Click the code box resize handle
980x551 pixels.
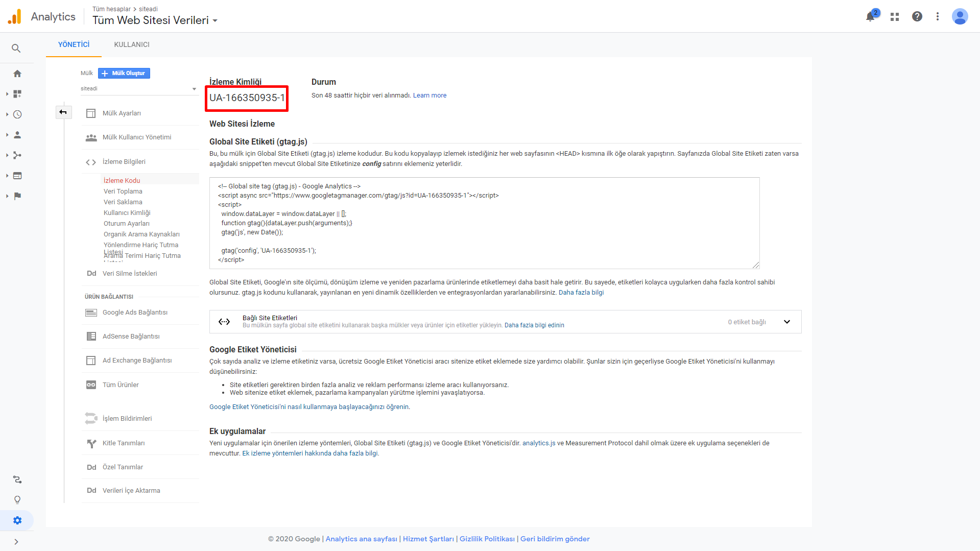pos(756,265)
